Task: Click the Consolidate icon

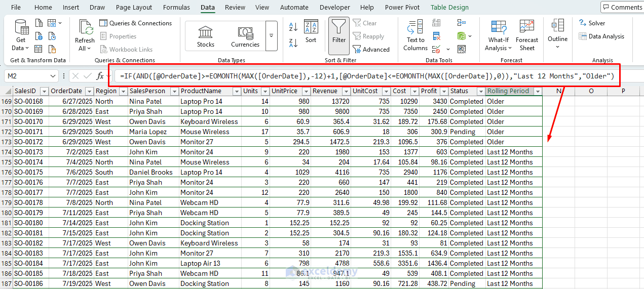Action: tap(461, 23)
